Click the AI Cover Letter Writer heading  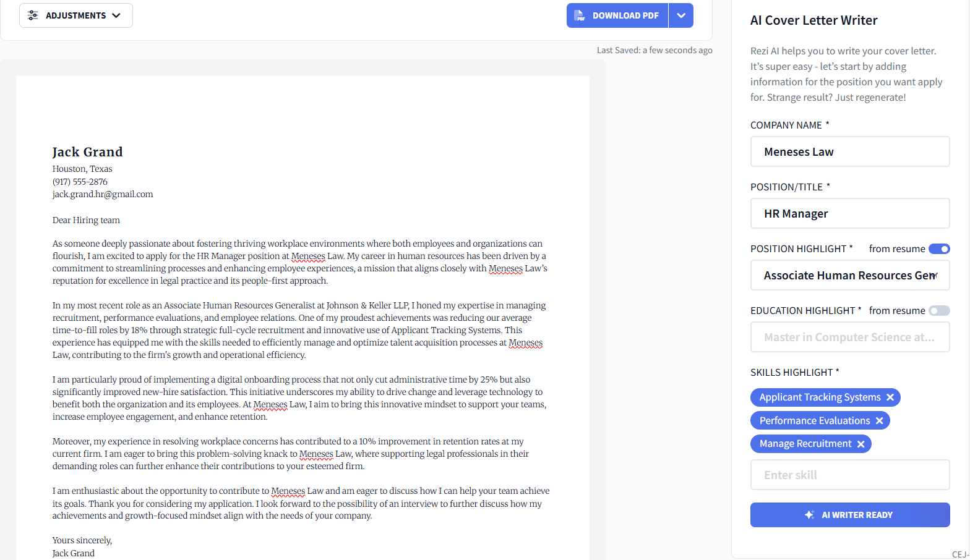click(x=813, y=20)
